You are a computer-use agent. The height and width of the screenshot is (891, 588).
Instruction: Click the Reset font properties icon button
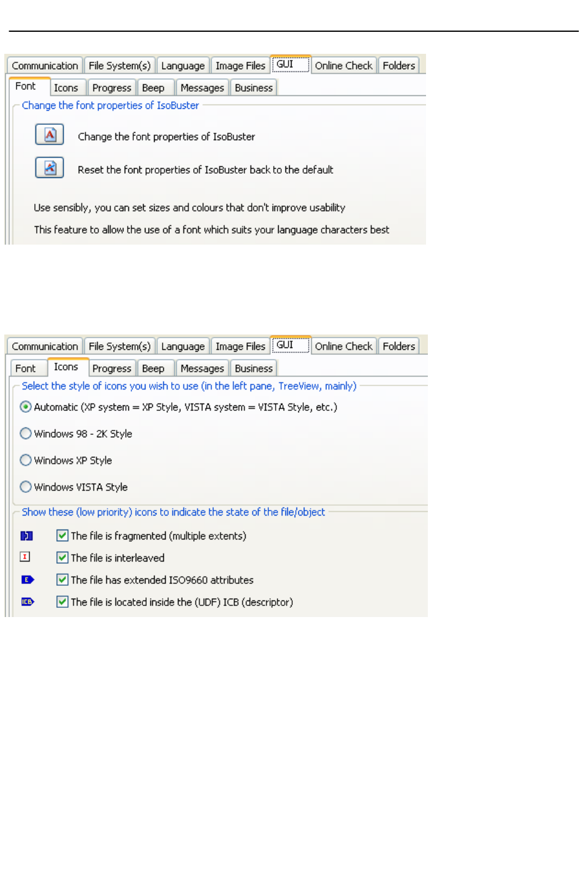[x=50, y=168]
